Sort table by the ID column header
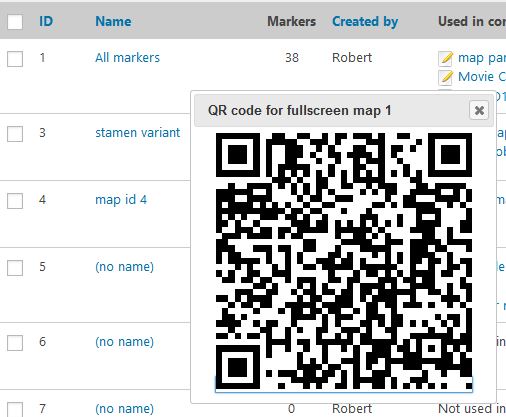506x417 pixels. [46, 22]
